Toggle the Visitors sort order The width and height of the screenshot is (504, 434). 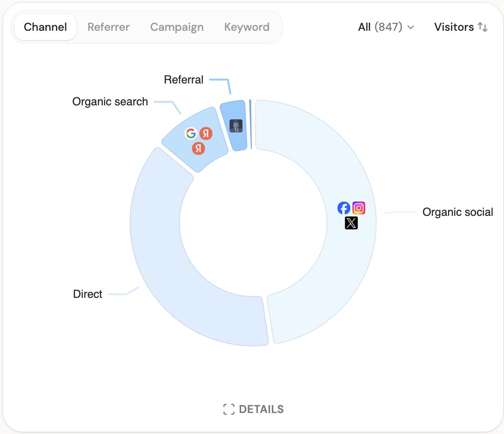point(461,27)
